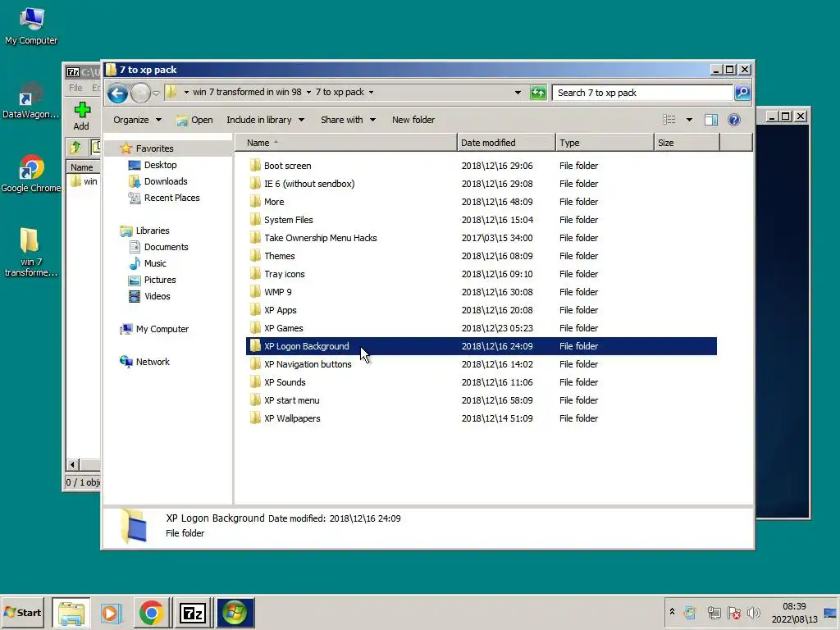Select the XP Sounds folder row
This screenshot has height=630, width=840.
pyautogui.click(x=481, y=382)
